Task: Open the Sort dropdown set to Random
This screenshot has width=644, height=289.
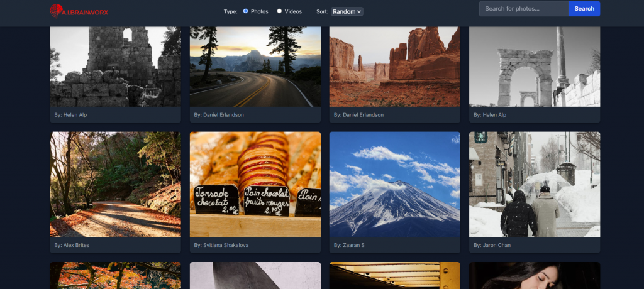Action: 347,11
